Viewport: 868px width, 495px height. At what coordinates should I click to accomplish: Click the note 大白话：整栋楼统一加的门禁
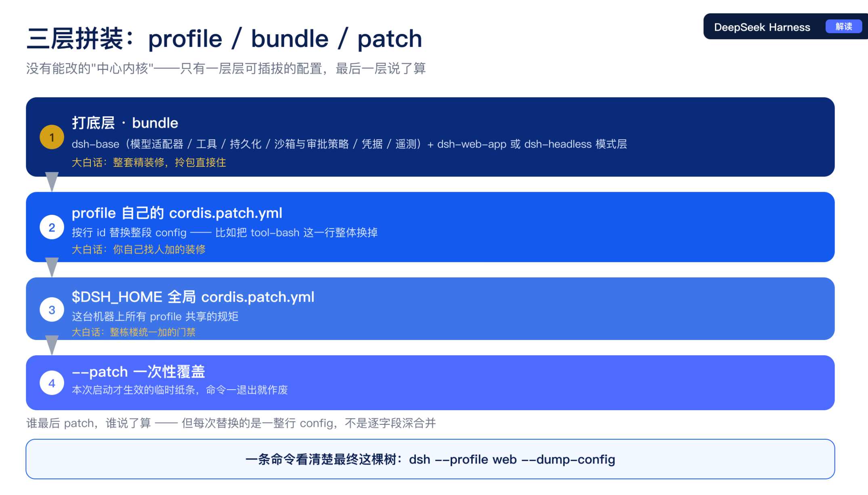click(x=134, y=332)
